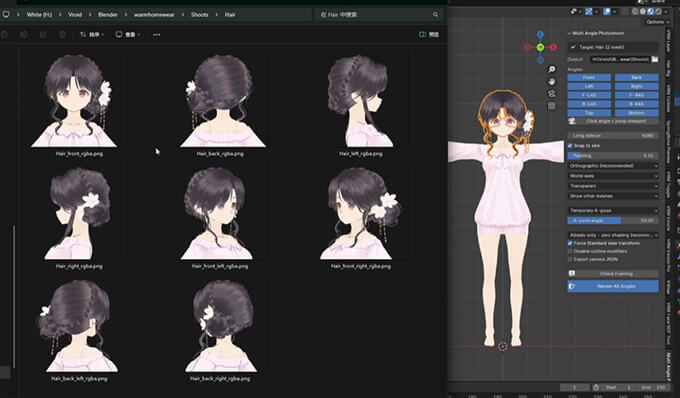This screenshot has height=398, width=680.
Task: Click the Top angle button
Action: tap(589, 113)
